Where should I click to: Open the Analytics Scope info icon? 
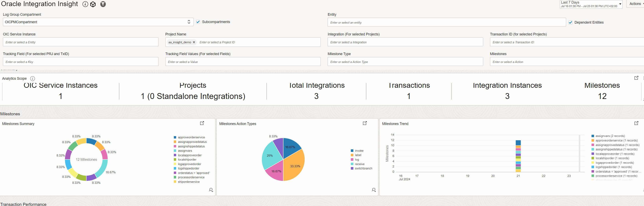click(x=32, y=79)
